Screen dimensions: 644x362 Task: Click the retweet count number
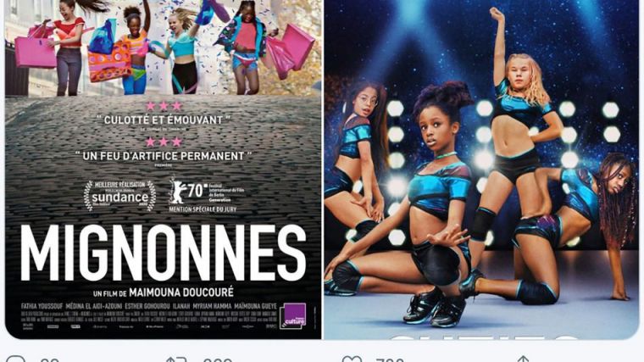coord(218,360)
